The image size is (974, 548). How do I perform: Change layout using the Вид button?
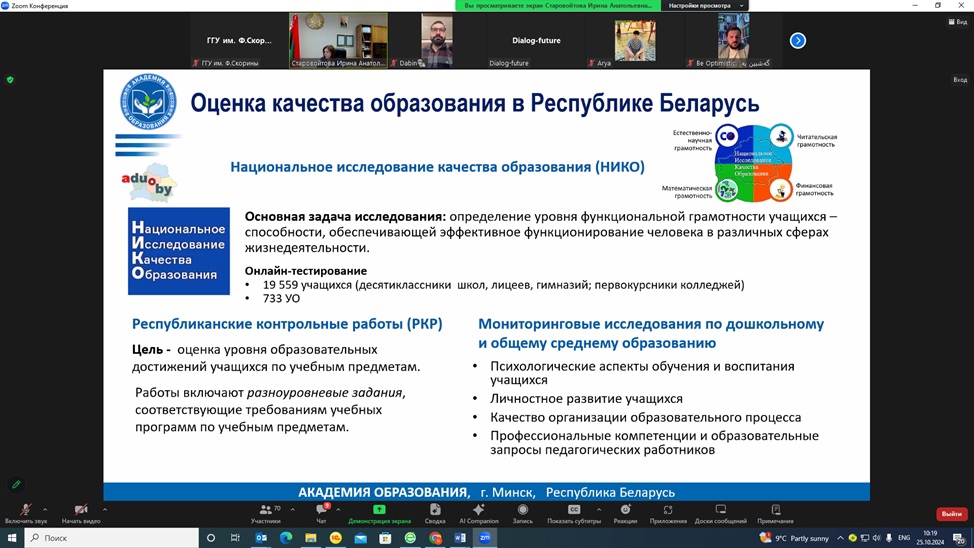pos(957,22)
